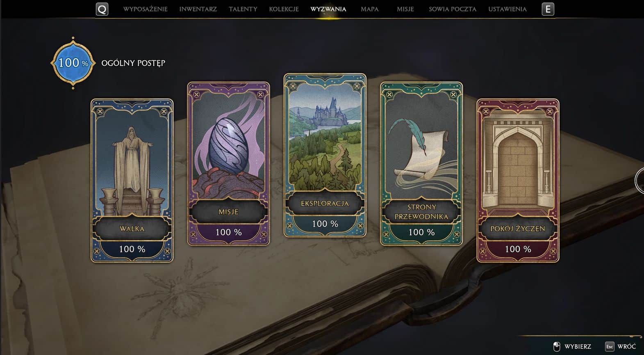Viewport: 644px width, 355px height.
Task: Select the Eksploracja challenge card
Action: (x=325, y=155)
